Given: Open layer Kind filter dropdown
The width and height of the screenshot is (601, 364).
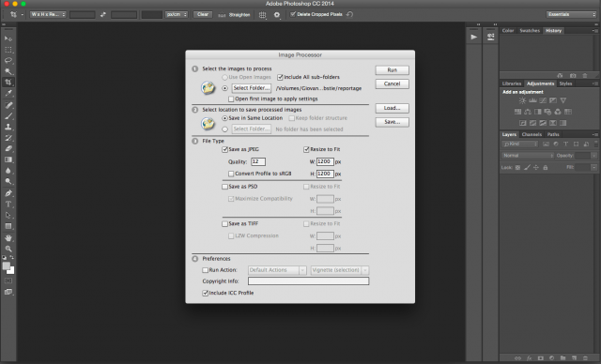Looking at the screenshot, I should tap(519, 144).
